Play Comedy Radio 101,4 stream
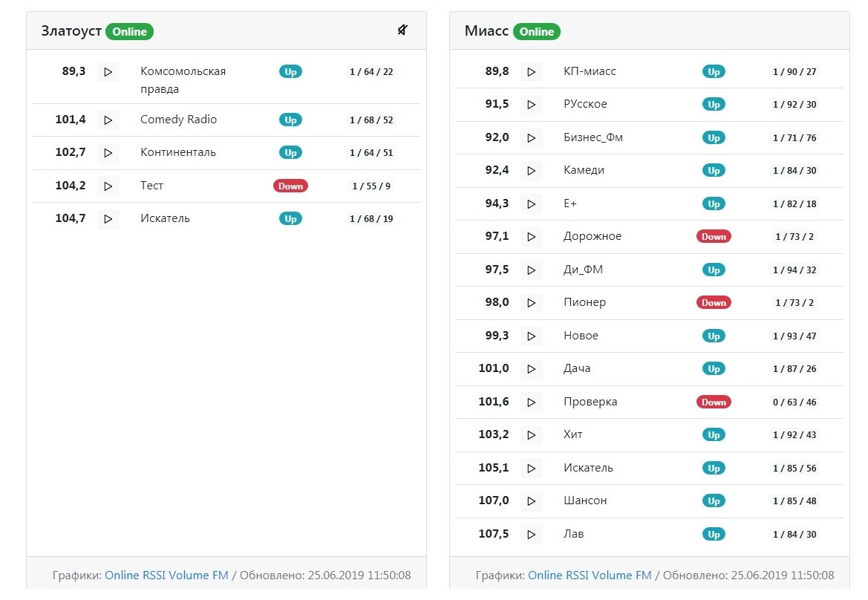868x600 pixels. click(x=108, y=120)
